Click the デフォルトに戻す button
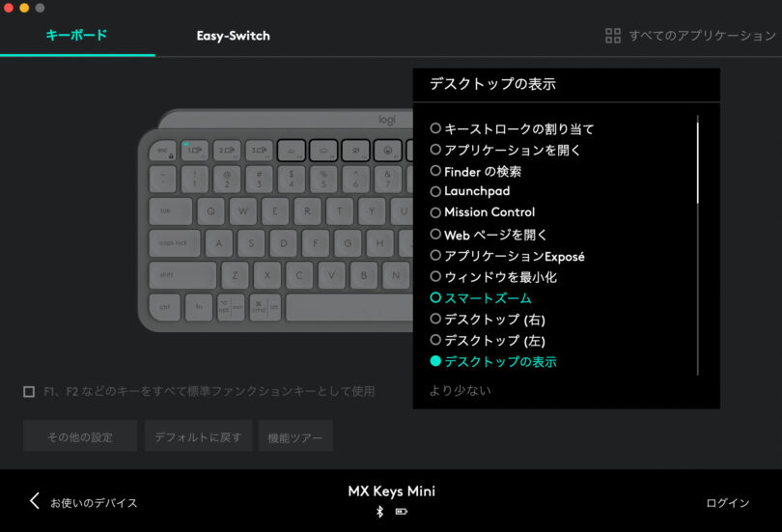 point(198,436)
